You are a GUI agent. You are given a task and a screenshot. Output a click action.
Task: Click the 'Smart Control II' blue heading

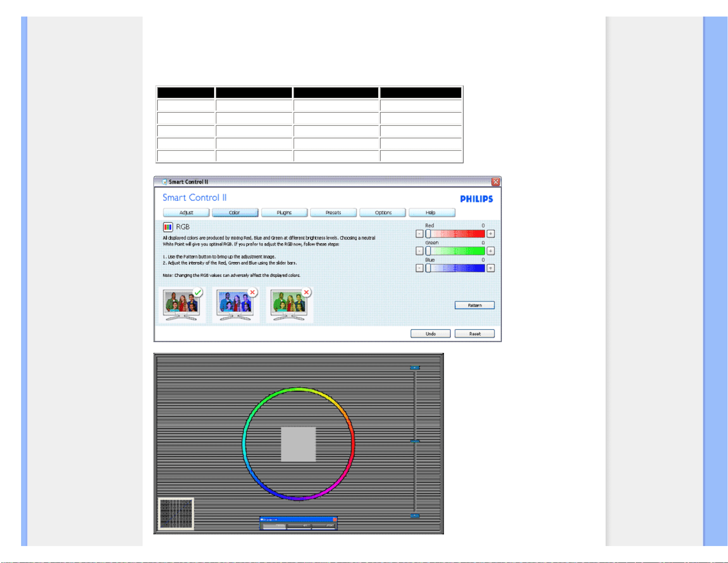tap(195, 198)
